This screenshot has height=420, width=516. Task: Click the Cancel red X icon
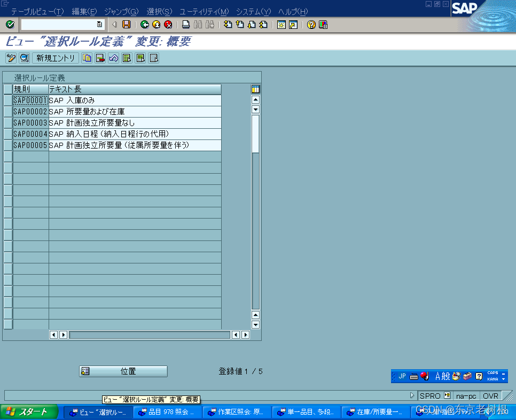coord(168,24)
